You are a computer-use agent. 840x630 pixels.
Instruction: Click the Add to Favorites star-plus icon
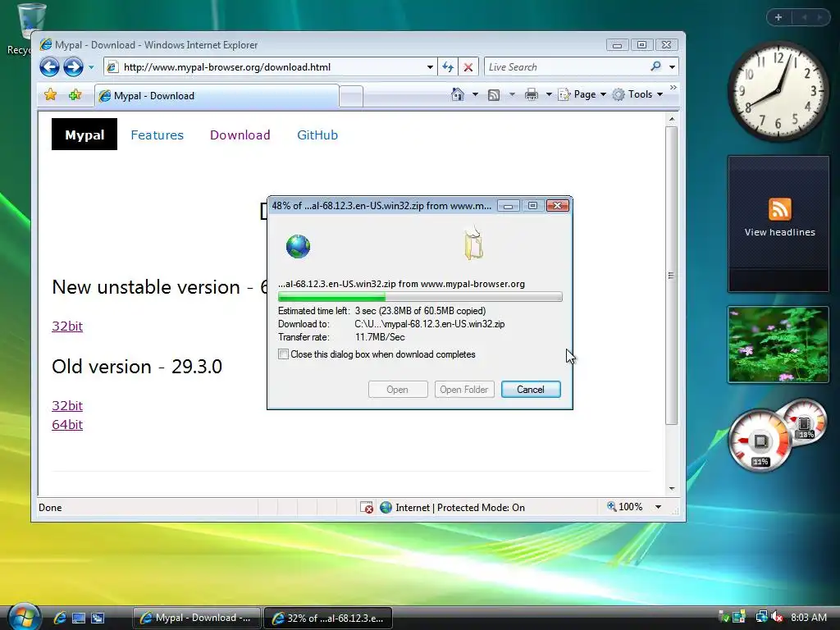pyautogui.click(x=75, y=95)
